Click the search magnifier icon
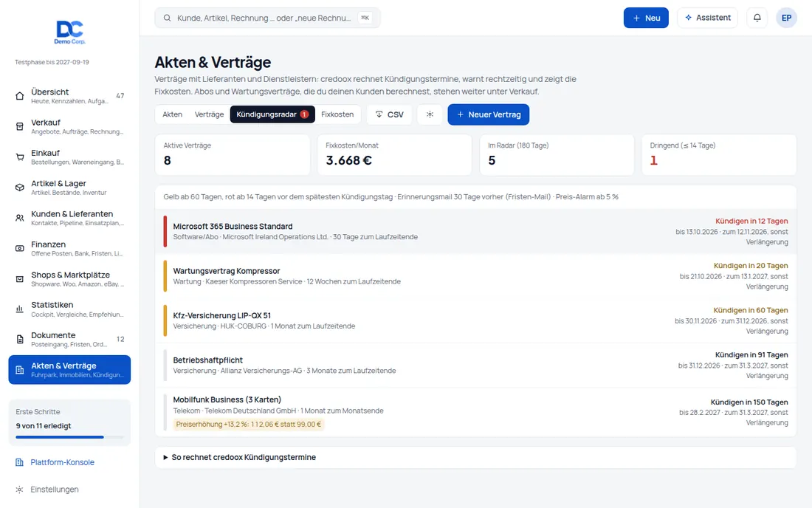 point(168,18)
